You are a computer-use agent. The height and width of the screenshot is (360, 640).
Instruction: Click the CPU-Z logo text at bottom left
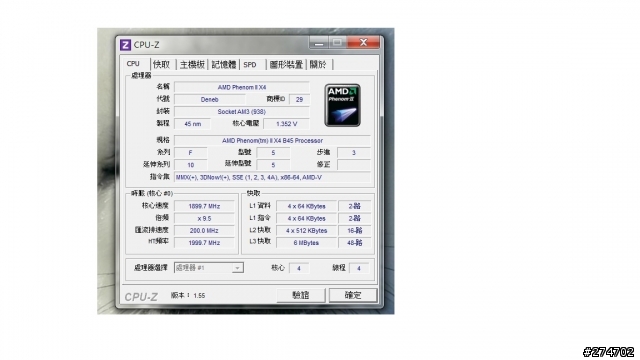click(141, 297)
